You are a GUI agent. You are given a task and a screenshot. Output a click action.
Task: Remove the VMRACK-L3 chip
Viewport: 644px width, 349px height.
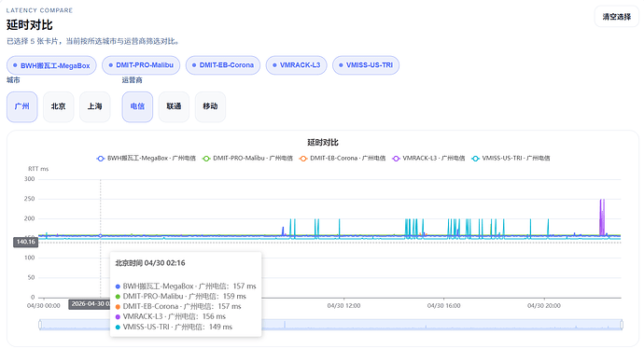(x=296, y=65)
